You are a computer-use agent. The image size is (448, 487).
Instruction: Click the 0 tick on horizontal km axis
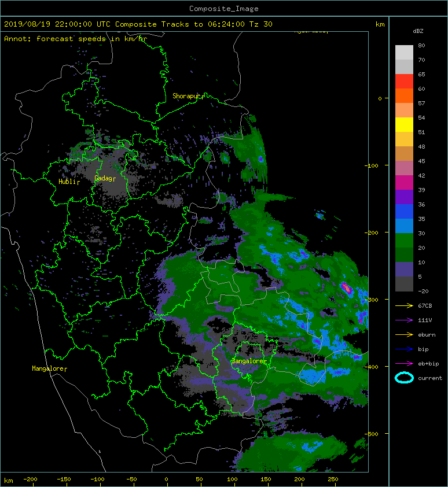pyautogui.click(x=166, y=479)
